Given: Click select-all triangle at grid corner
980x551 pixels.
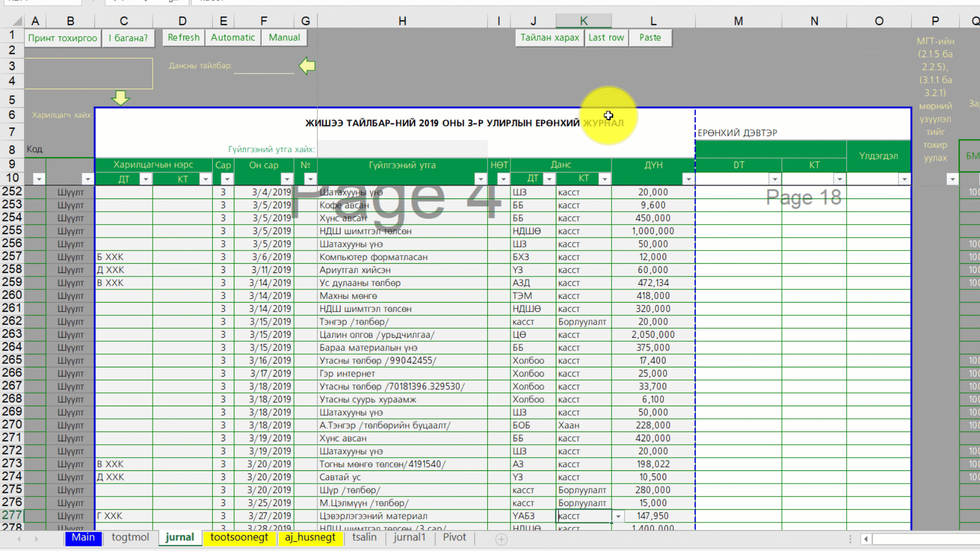Looking at the screenshot, I should coord(17,21).
